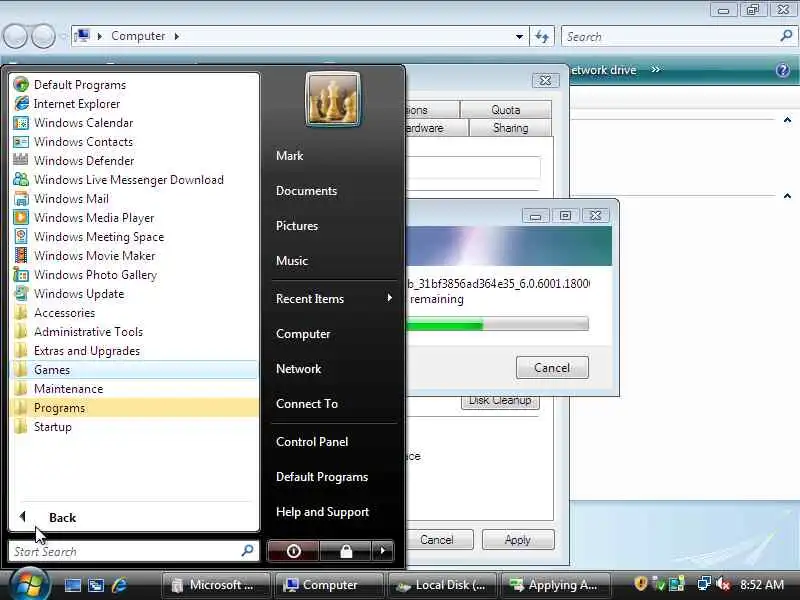Viewport: 800px width, 600px height.
Task: Show more toolbar commands chevron
Action: click(x=656, y=69)
